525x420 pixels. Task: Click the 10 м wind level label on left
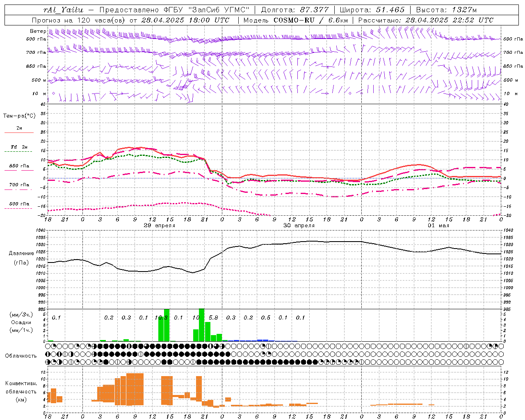click(39, 94)
